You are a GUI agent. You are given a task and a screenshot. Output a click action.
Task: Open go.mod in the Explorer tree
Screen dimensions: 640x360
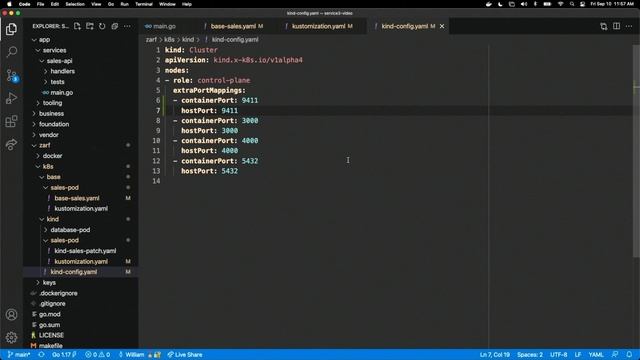(49, 314)
